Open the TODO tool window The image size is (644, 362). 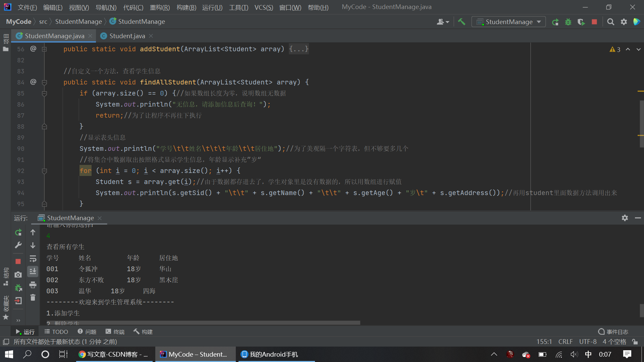pyautogui.click(x=56, y=331)
